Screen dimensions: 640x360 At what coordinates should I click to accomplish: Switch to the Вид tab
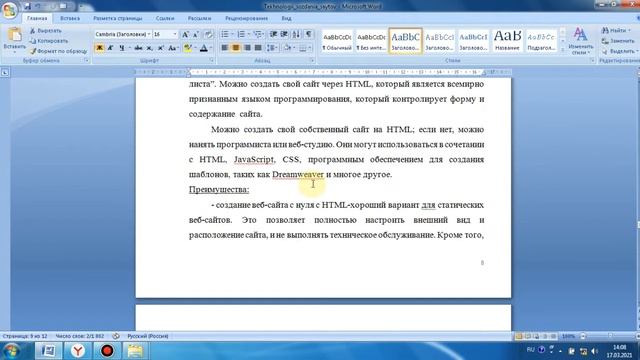(x=286, y=18)
